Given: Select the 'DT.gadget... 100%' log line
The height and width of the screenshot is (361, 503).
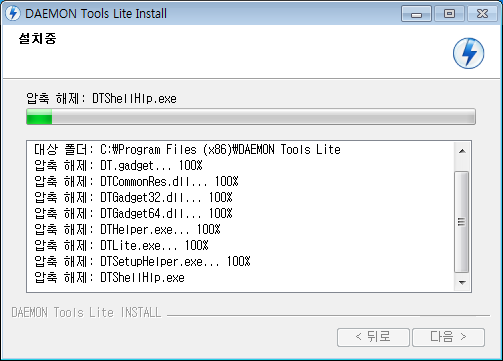Looking at the screenshot, I should (x=118, y=165).
